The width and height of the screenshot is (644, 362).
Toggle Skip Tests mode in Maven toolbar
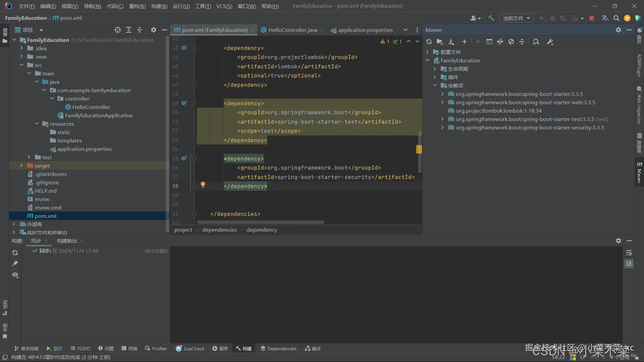511,42
